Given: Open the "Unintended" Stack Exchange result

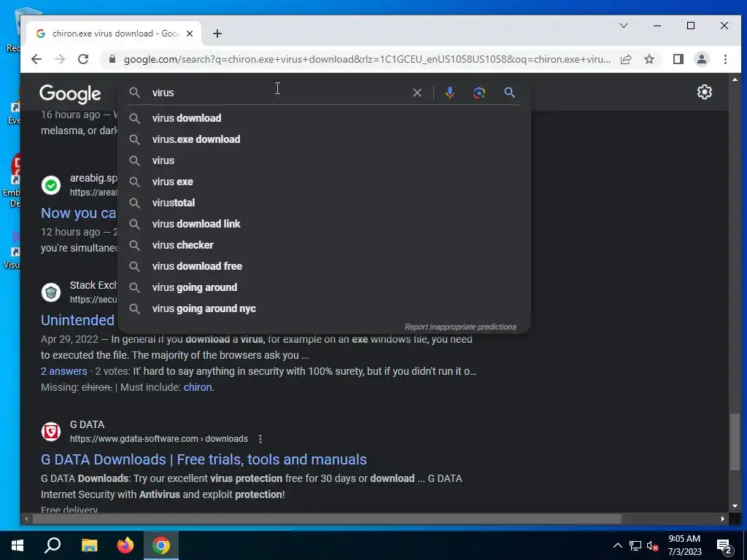Looking at the screenshot, I should (x=77, y=321).
